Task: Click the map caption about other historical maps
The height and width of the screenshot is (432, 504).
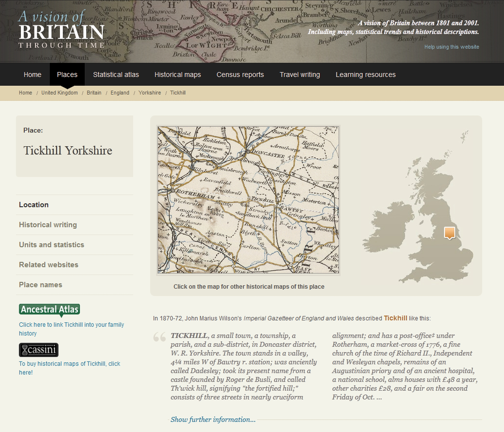Action: click(x=249, y=286)
